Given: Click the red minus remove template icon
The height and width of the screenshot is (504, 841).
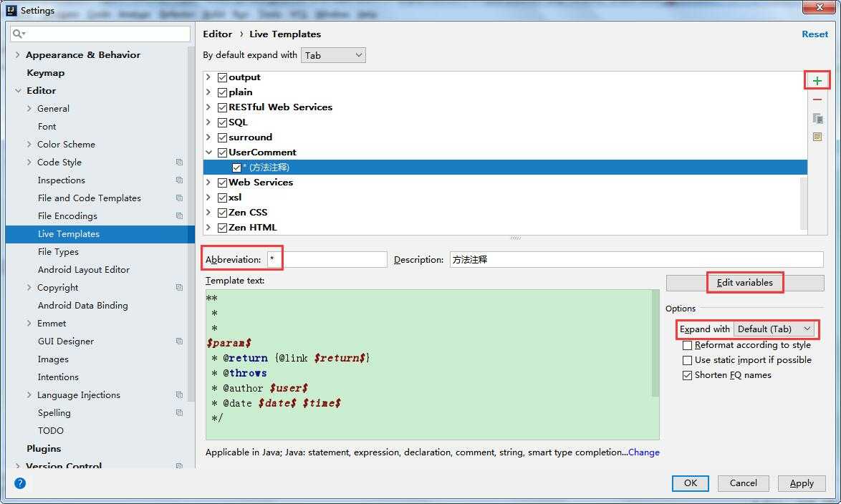Looking at the screenshot, I should pyautogui.click(x=817, y=100).
